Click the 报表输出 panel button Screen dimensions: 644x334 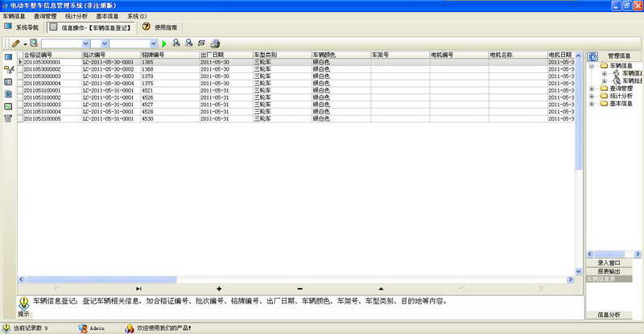point(609,271)
